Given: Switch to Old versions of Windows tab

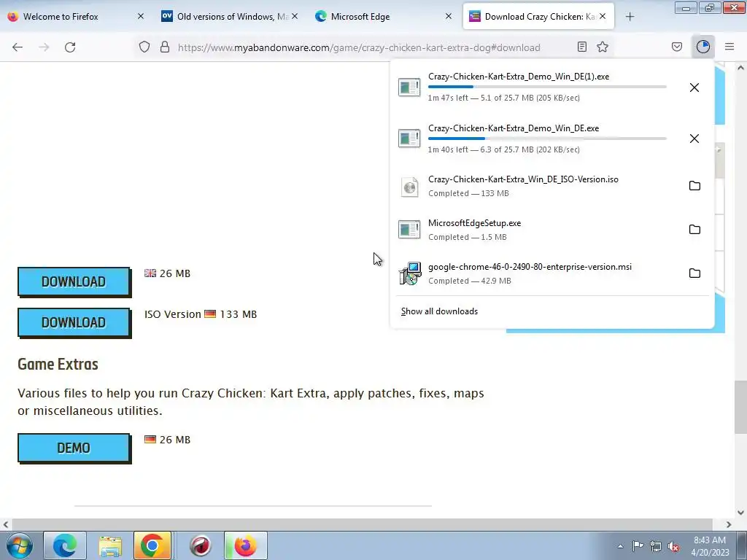Looking at the screenshot, I should pyautogui.click(x=230, y=16).
